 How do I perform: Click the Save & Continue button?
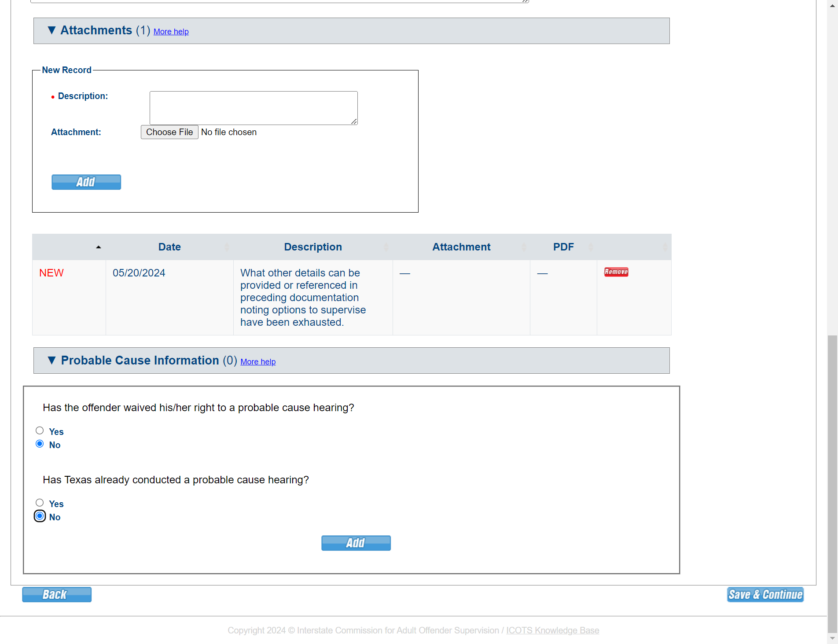pyautogui.click(x=765, y=595)
